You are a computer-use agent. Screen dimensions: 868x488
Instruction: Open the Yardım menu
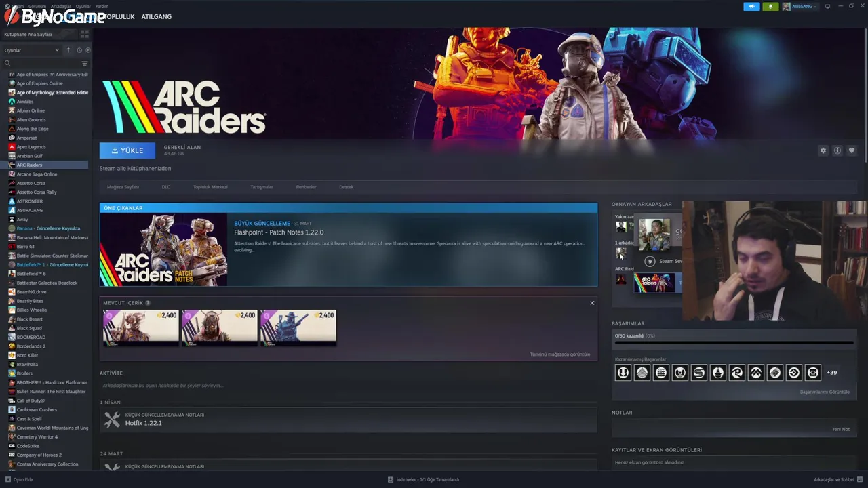[x=102, y=6]
